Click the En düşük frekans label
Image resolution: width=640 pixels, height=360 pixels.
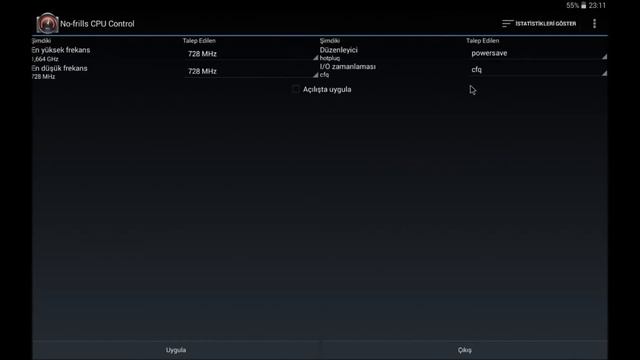(x=60, y=68)
